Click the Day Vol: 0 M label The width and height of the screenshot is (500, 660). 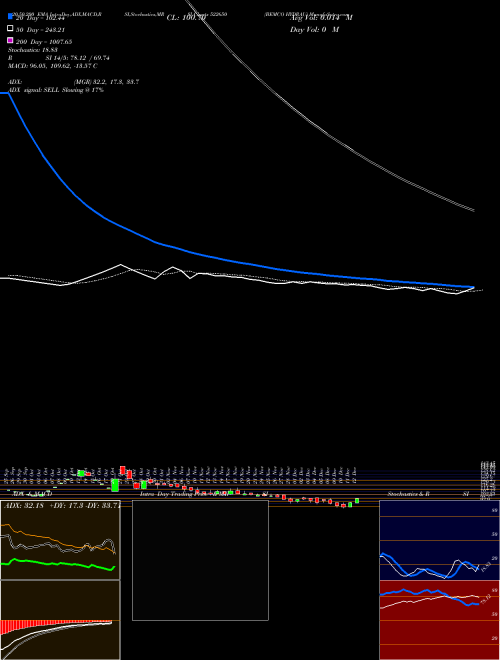pyautogui.click(x=314, y=29)
